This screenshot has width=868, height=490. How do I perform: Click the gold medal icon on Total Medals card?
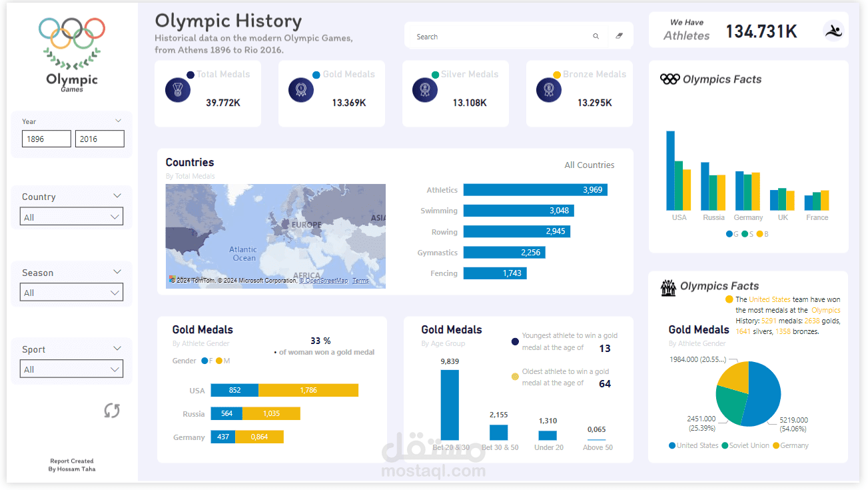pos(177,89)
